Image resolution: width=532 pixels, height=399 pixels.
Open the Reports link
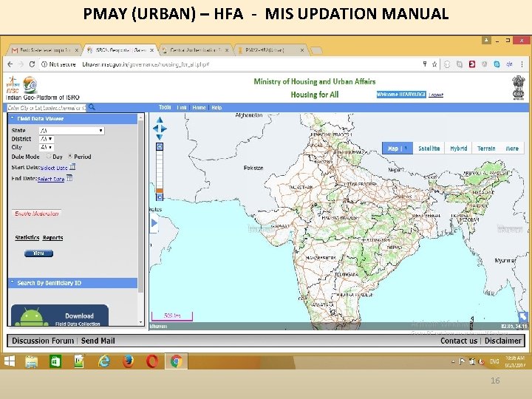coord(53,237)
